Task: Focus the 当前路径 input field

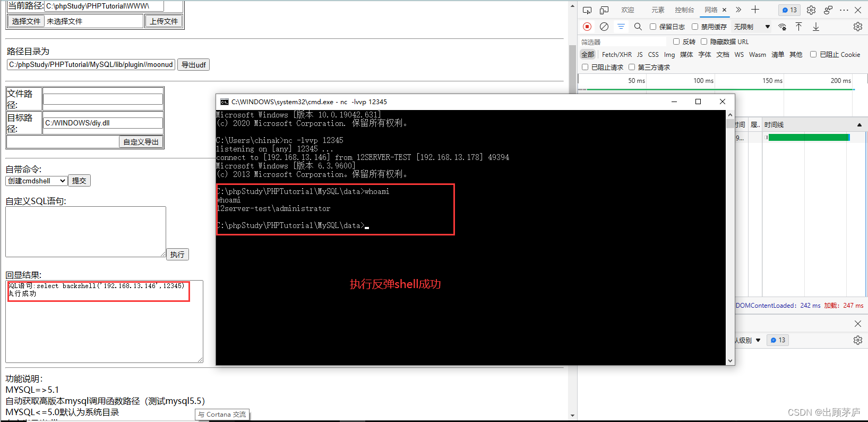Action: click(104, 6)
